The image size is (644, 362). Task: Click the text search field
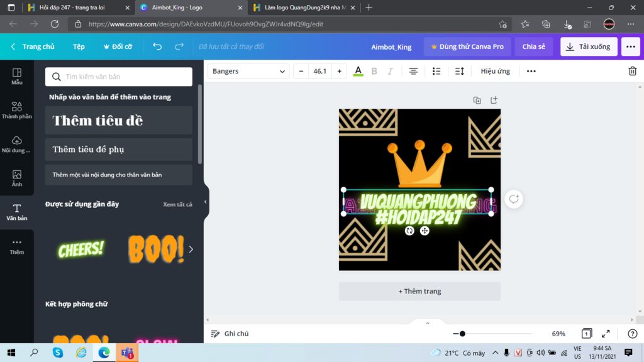point(119,77)
